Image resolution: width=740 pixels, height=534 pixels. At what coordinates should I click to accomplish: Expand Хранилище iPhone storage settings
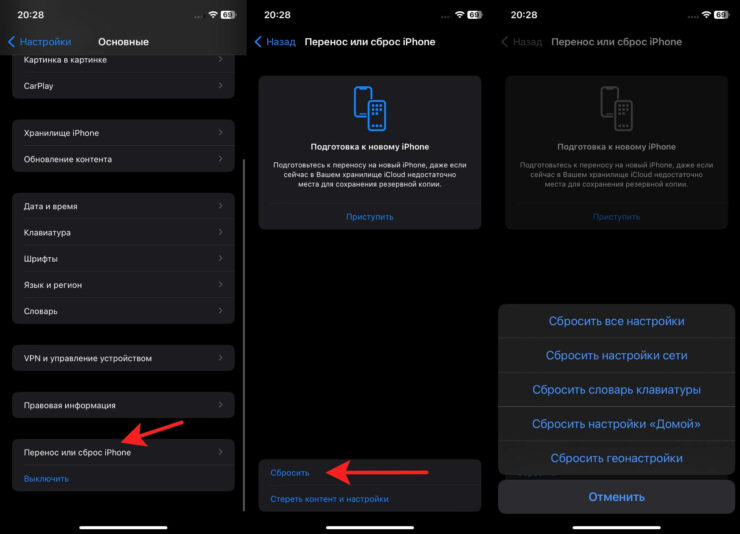tap(123, 133)
